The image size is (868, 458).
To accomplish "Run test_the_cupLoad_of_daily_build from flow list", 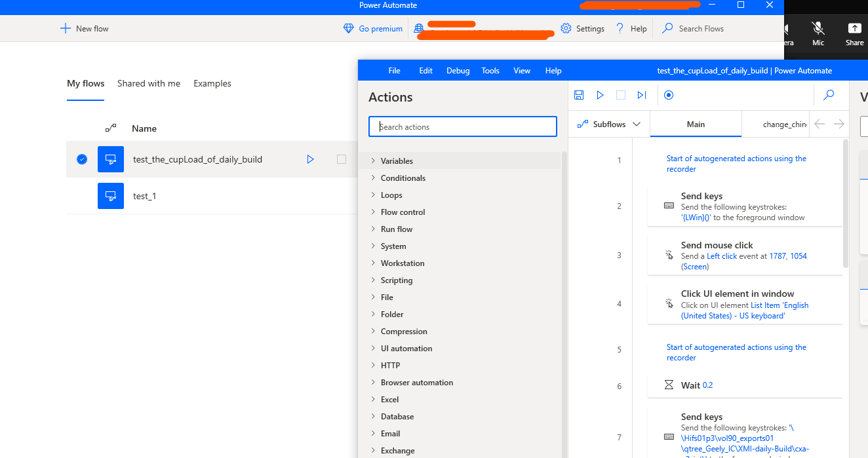I will coord(311,159).
